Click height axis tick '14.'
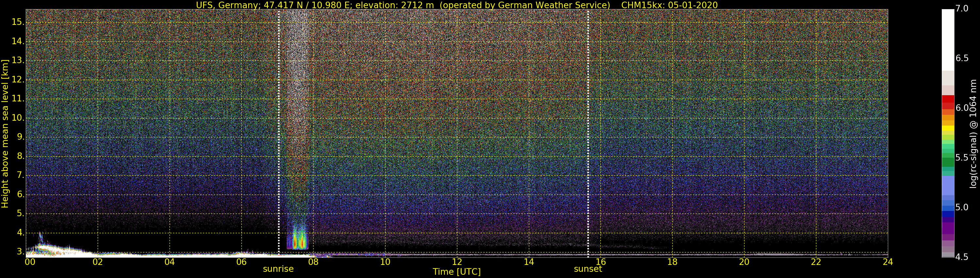This screenshot has width=980, height=278. pos(18,41)
